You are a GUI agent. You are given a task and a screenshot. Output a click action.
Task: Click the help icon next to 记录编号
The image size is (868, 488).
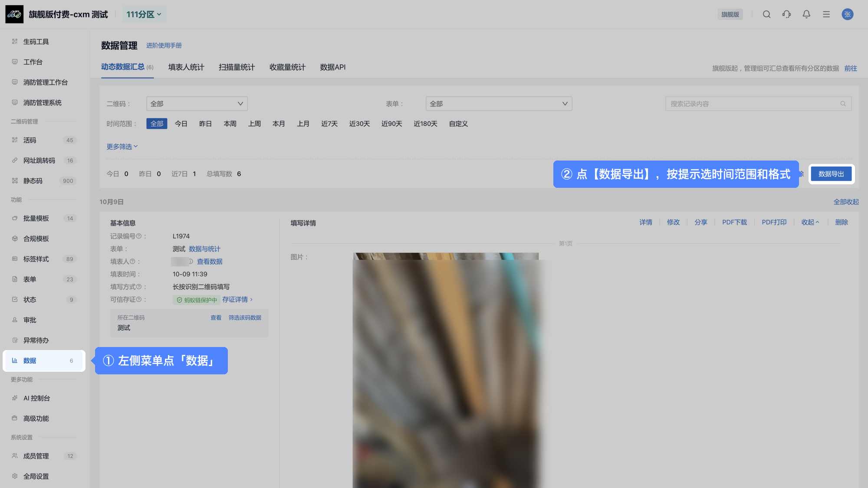tap(139, 236)
